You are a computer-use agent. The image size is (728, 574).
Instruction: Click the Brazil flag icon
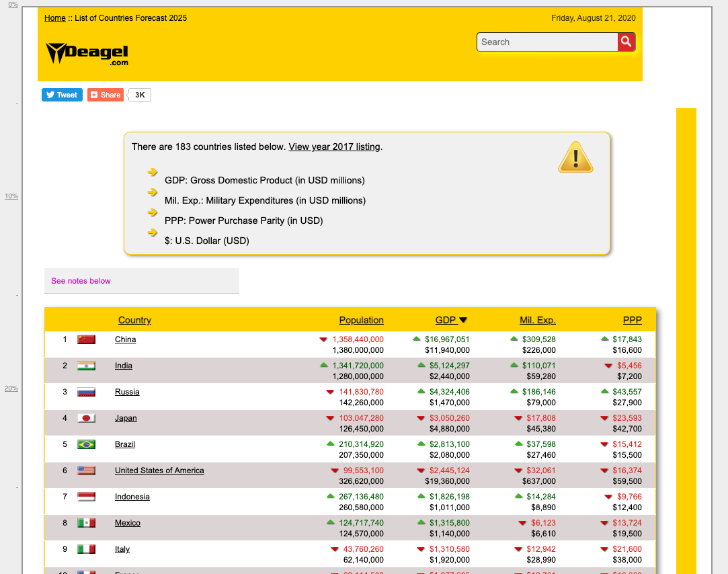pos(86,444)
